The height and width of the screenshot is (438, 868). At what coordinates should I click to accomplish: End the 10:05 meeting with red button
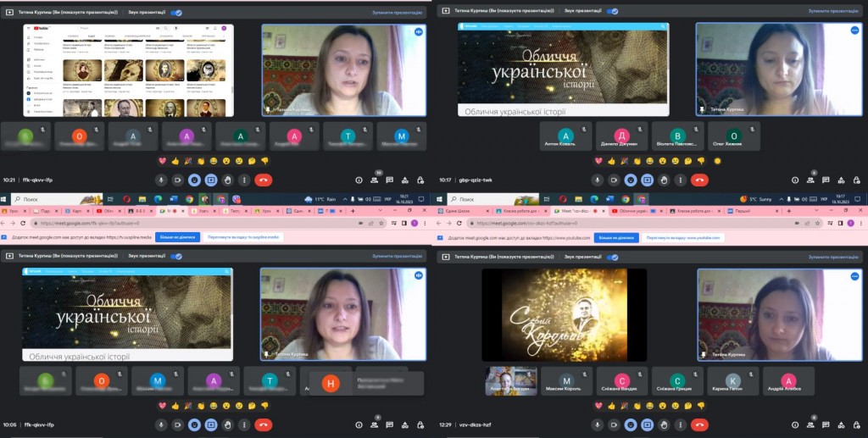[263, 424]
